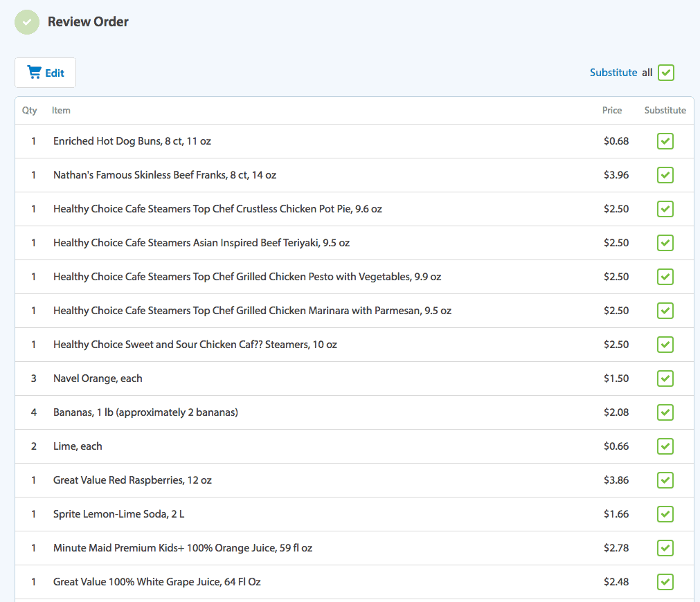Toggle substitute for Nathan's Famous Beef Franks
This screenshot has height=602, width=700.
tap(665, 175)
